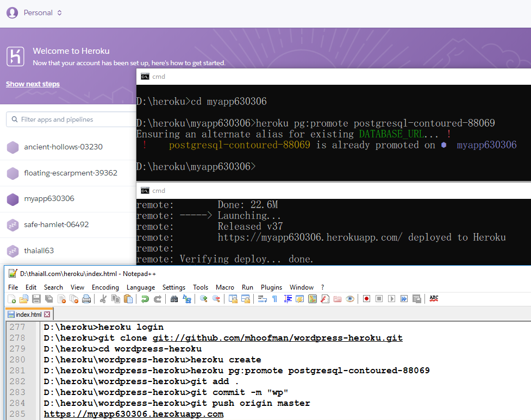Click the Zoom In magnifier icon

coord(204,299)
